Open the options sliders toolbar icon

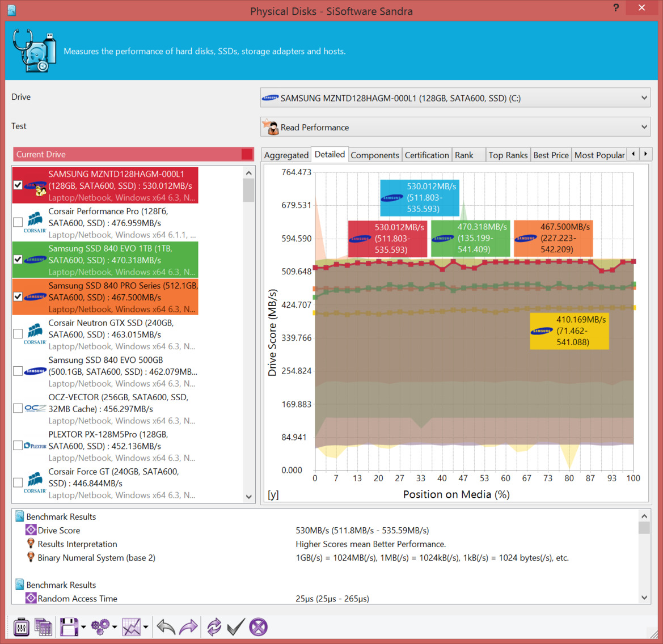21,626
